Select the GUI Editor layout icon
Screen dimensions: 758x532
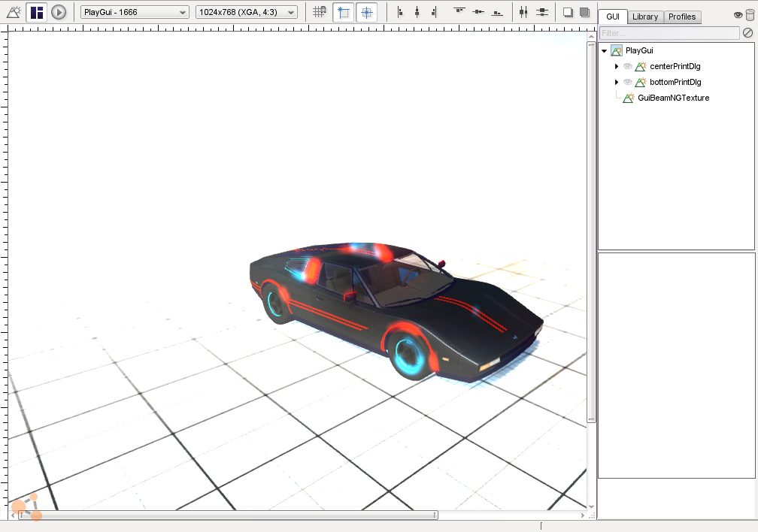coord(37,12)
